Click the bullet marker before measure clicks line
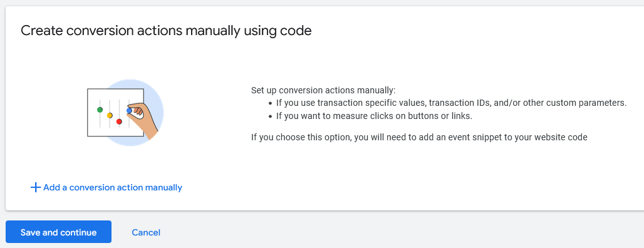This screenshot has width=644, height=248. (270, 116)
